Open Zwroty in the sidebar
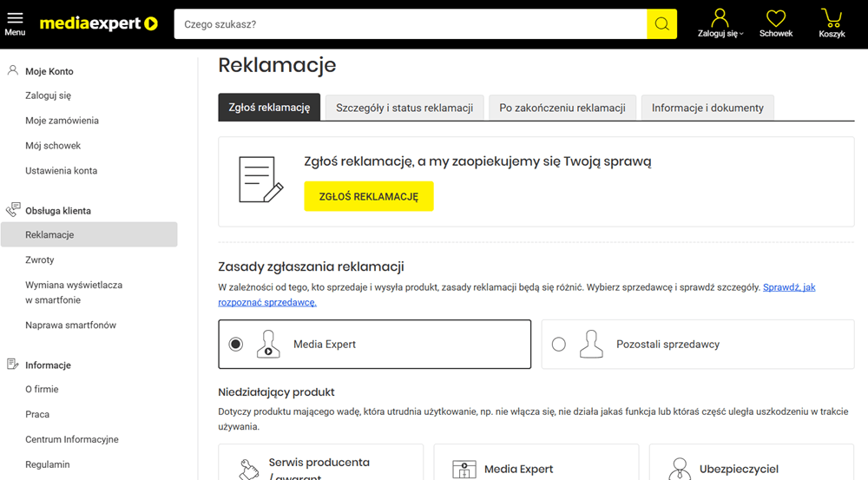 click(x=40, y=260)
